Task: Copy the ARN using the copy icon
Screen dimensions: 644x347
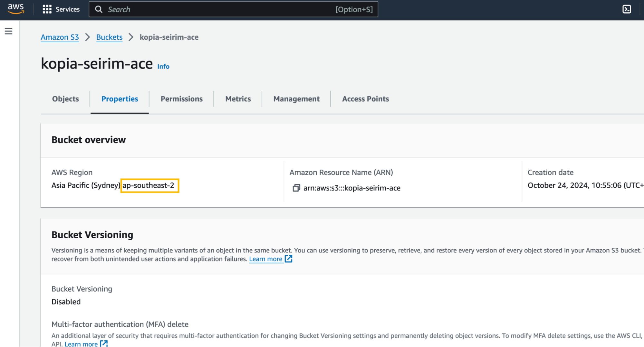Action: point(296,188)
